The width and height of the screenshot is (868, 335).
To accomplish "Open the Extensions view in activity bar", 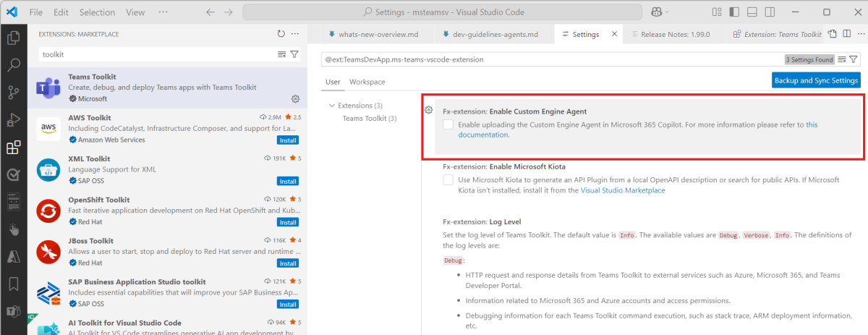I will pyautogui.click(x=13, y=148).
